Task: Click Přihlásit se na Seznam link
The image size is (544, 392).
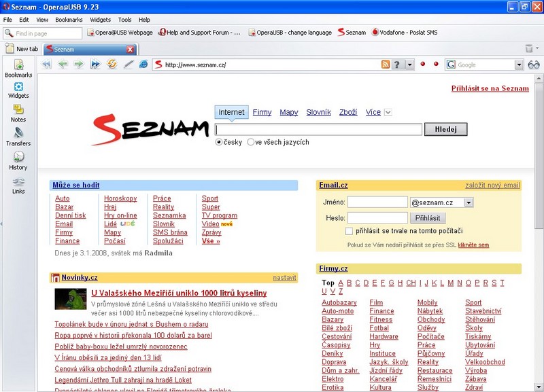Action: (x=490, y=88)
